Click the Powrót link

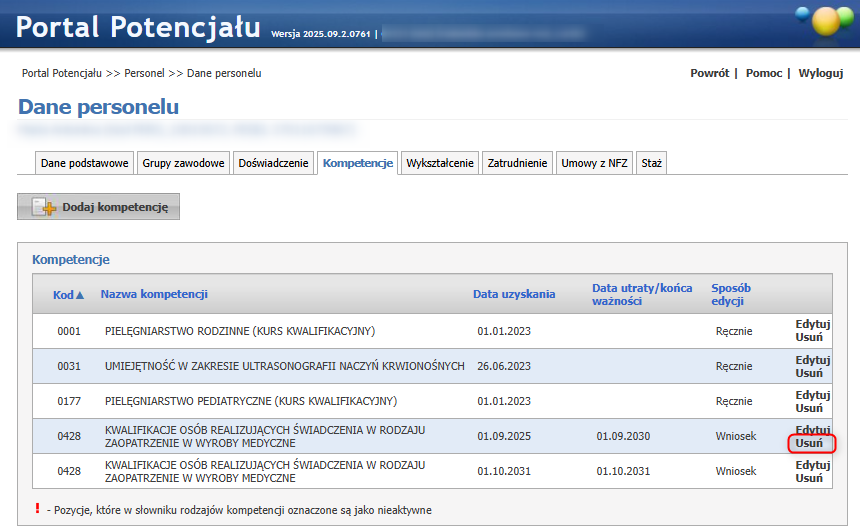coord(709,73)
